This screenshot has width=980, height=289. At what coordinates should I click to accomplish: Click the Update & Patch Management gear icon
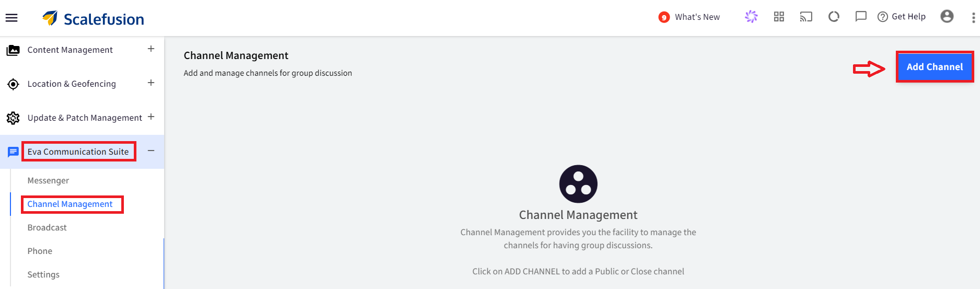13,118
